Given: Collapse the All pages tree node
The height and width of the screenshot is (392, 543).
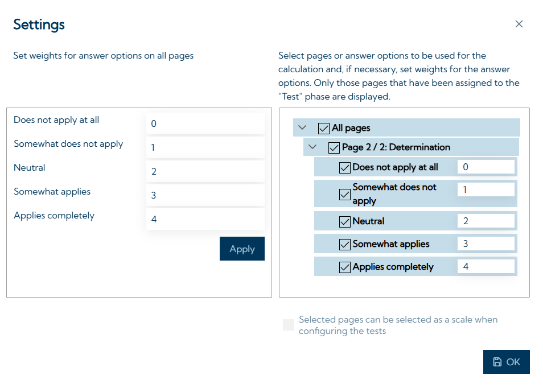Looking at the screenshot, I should [x=302, y=128].
